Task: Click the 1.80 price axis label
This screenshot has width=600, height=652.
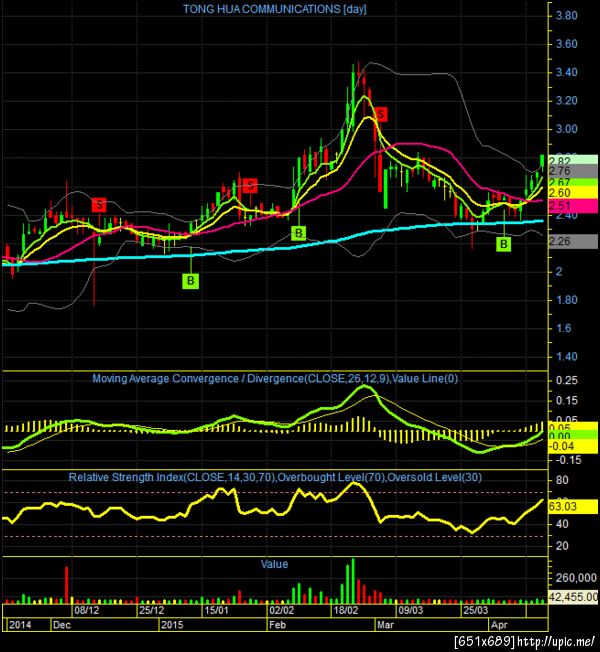Action: [x=566, y=300]
